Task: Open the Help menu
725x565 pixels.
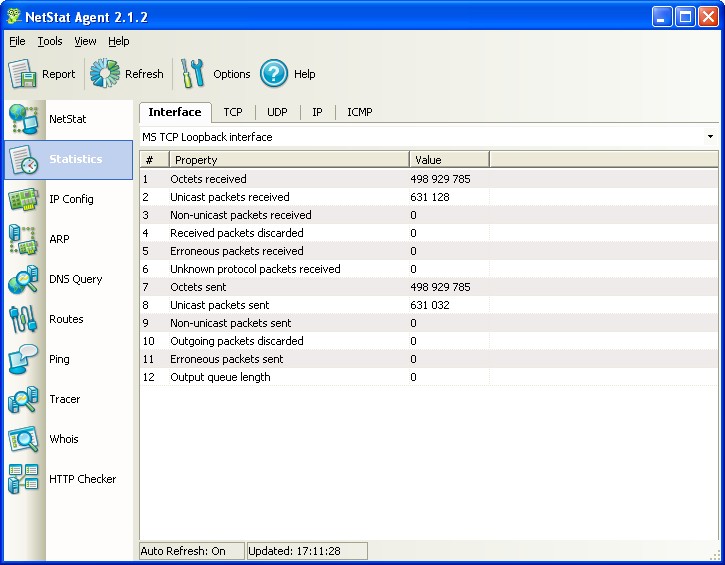Action: point(118,41)
